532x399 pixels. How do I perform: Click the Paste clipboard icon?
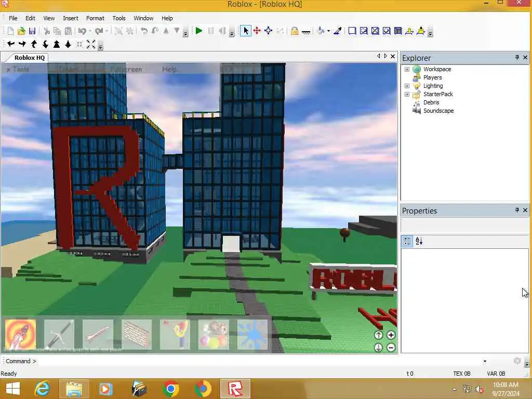coord(68,31)
